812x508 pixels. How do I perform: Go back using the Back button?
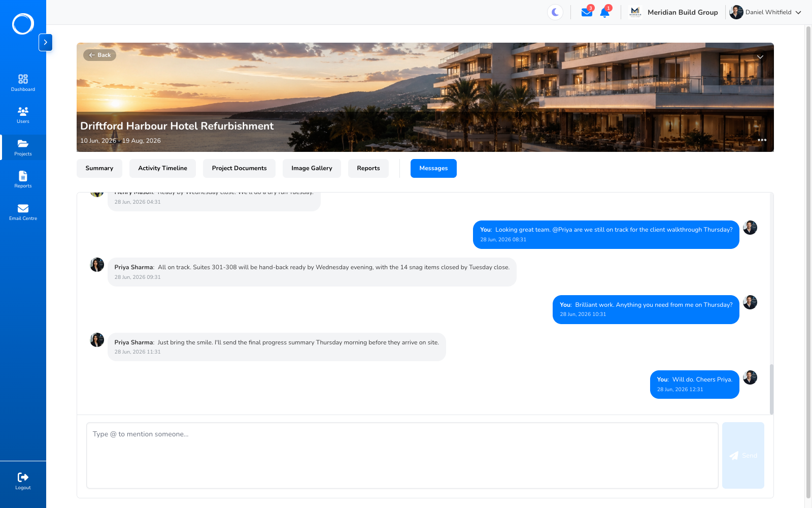click(x=99, y=55)
